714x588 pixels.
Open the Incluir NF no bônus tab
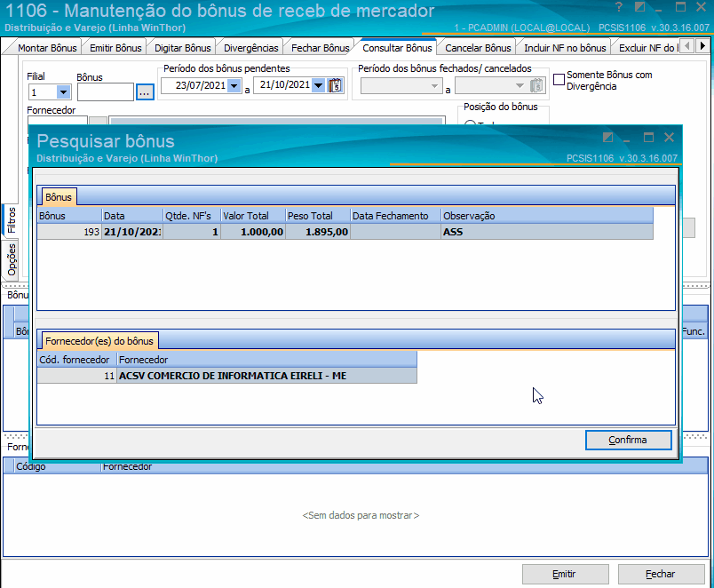point(565,48)
